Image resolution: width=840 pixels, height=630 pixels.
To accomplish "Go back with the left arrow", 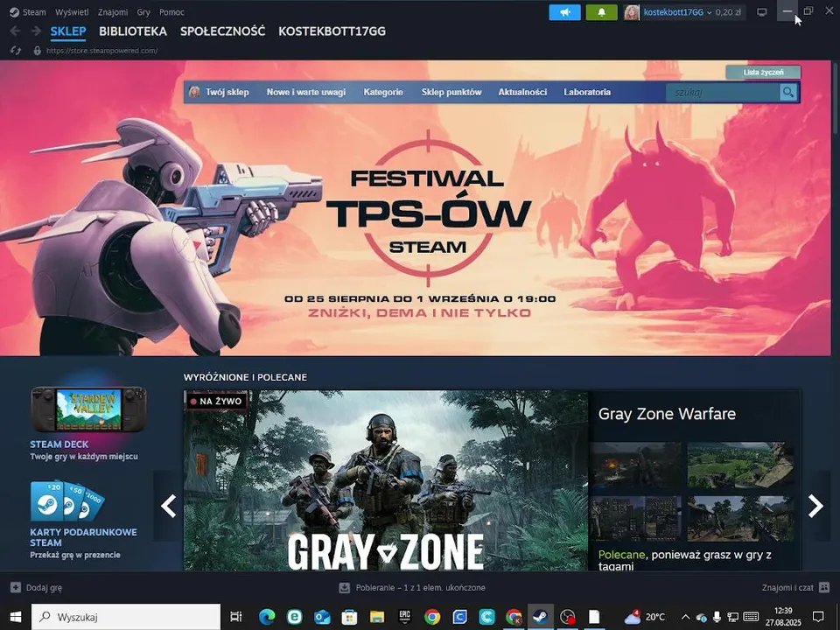I will point(15,31).
